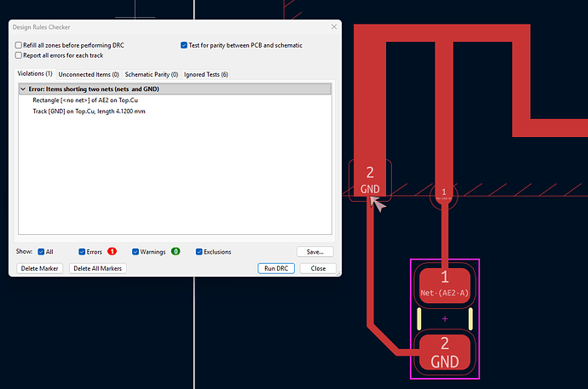Viewport: 588px width, 389px height.
Task: Click the Run DRC button
Action: click(x=276, y=268)
